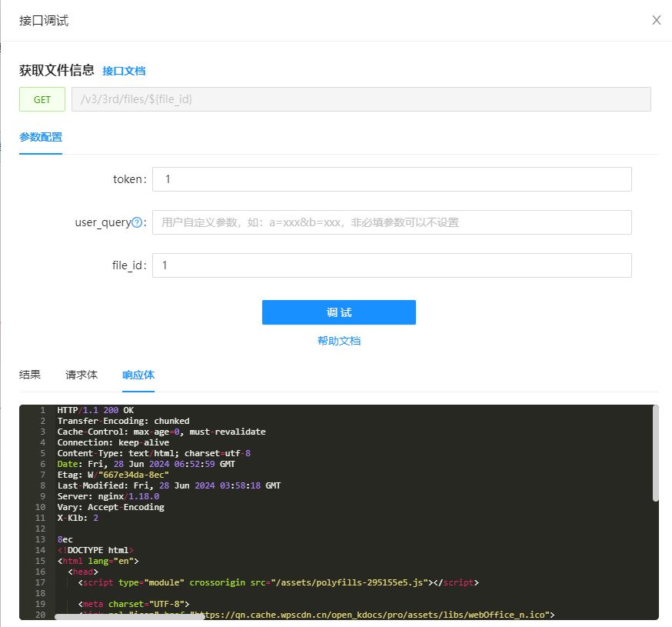
Task: Click the /v3/3rd/files/${file_id} URL field
Action: pos(361,99)
